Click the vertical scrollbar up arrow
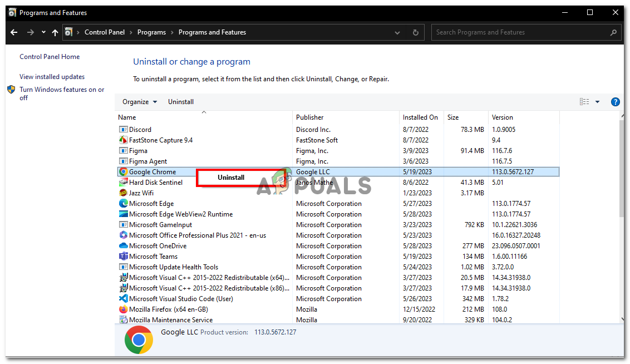Viewport: 630px width, 364px height. click(622, 116)
